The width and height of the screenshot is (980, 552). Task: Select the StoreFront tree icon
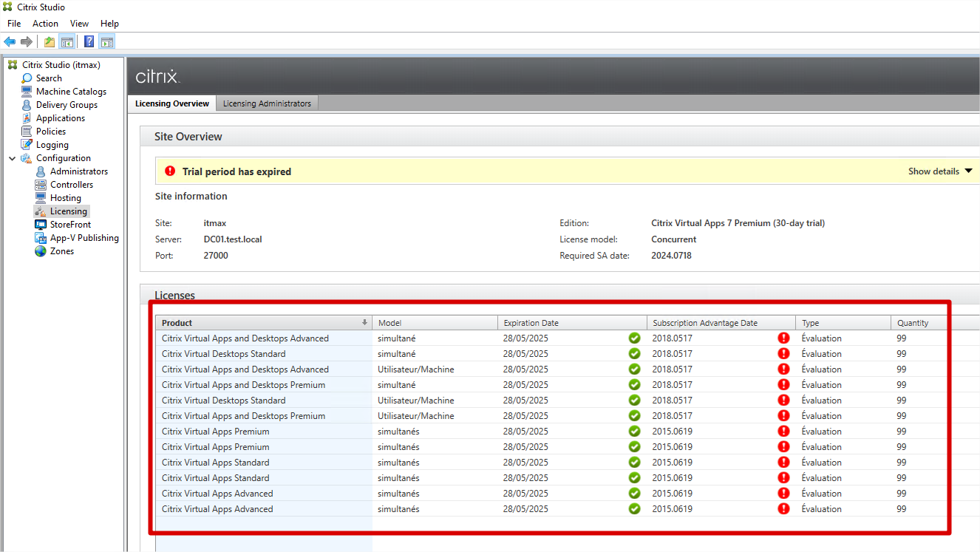coord(41,225)
